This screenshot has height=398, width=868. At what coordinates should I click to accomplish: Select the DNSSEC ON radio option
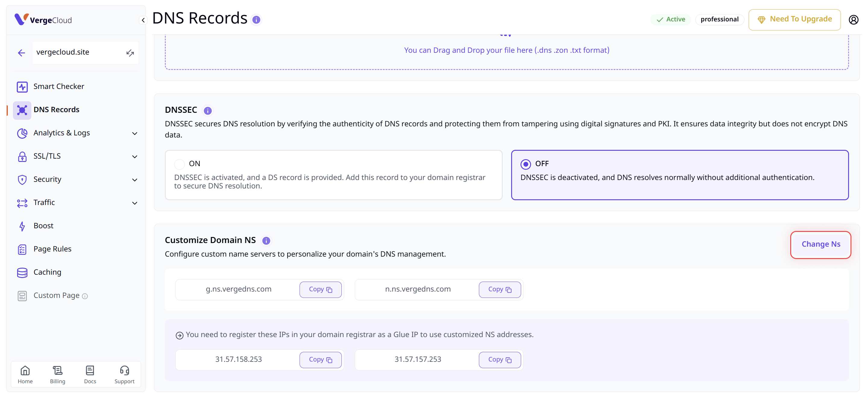click(x=179, y=164)
